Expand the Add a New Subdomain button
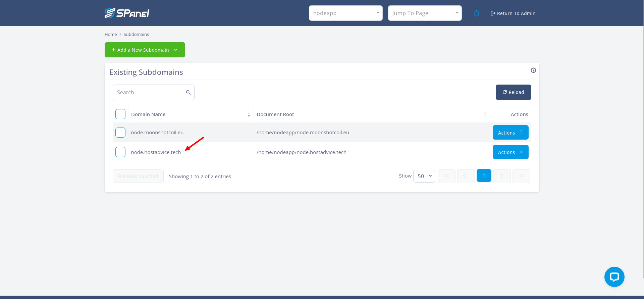 [x=145, y=50]
